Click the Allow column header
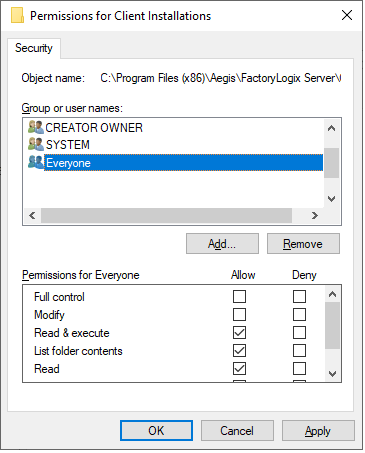The height and width of the screenshot is (453, 365). (x=243, y=275)
